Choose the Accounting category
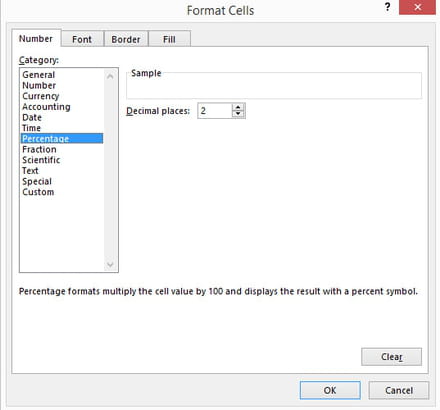440x410 pixels. click(x=46, y=107)
